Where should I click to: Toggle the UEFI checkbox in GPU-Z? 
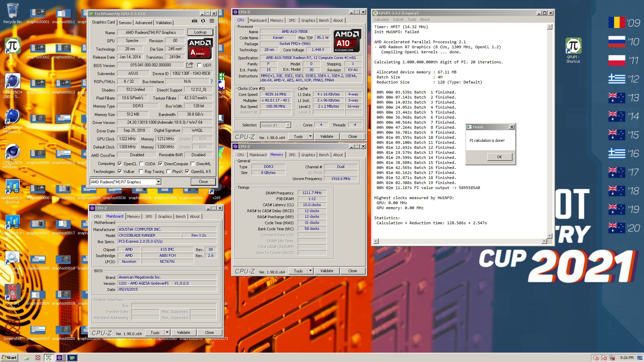coord(199,65)
